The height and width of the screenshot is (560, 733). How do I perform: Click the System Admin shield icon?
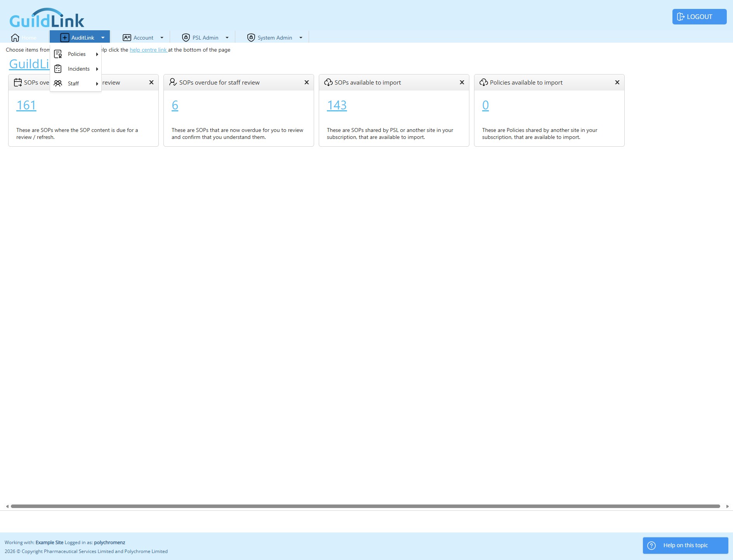point(251,38)
